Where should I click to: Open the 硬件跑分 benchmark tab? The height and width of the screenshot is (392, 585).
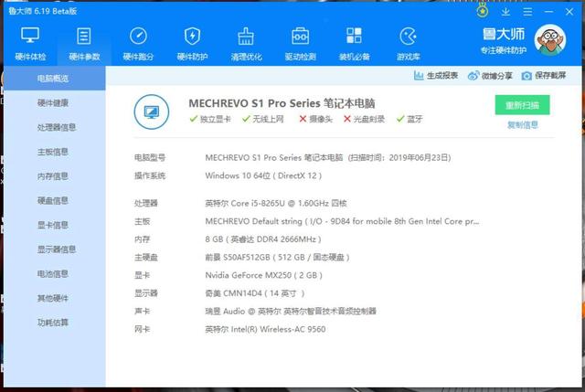(x=138, y=44)
